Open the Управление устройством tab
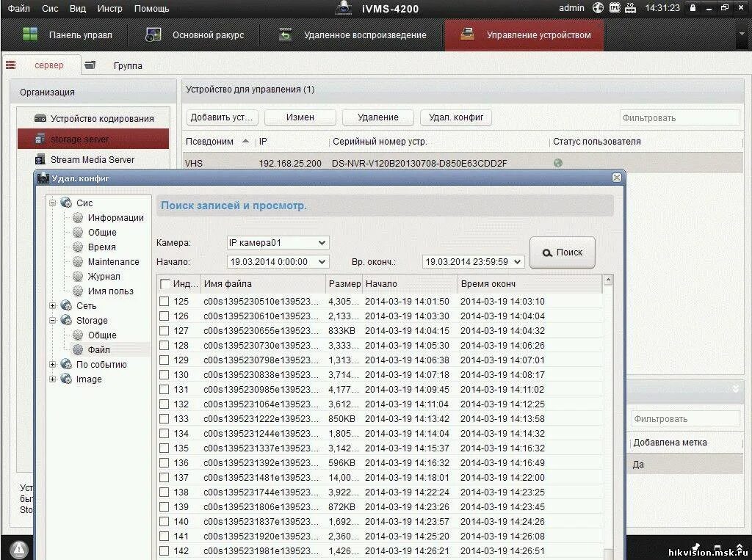 pos(524,35)
